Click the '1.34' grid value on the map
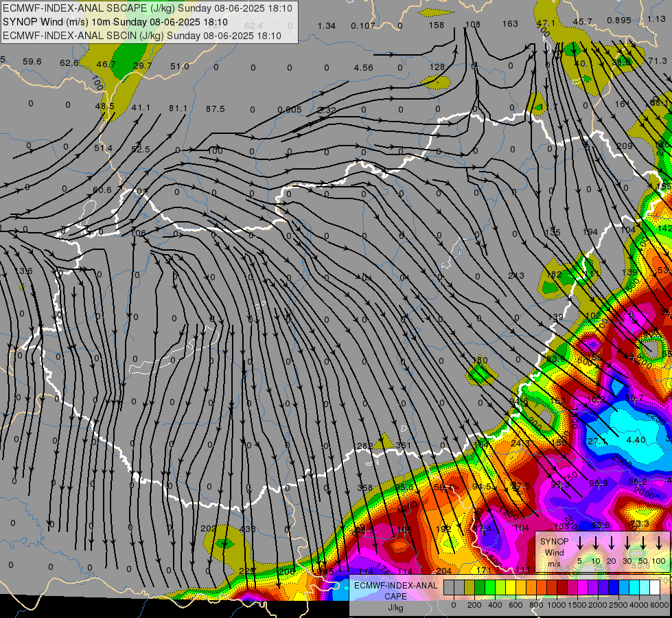 pyautogui.click(x=327, y=25)
